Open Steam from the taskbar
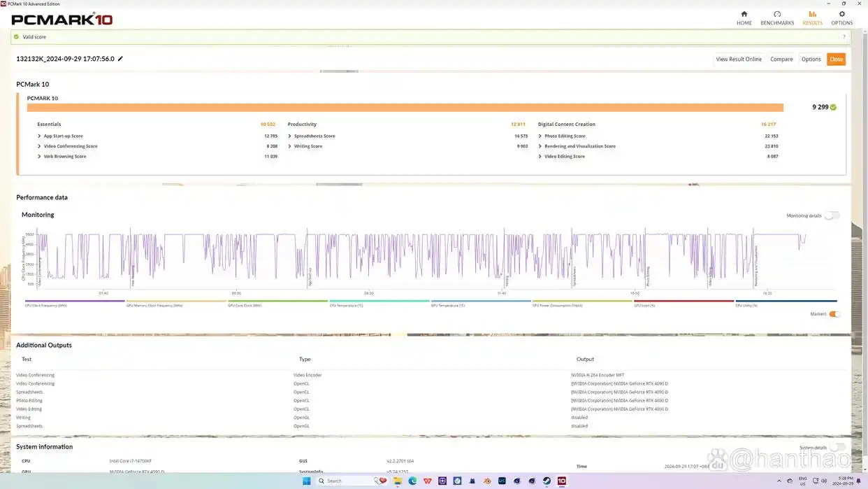The width and height of the screenshot is (868, 489). pos(547,481)
